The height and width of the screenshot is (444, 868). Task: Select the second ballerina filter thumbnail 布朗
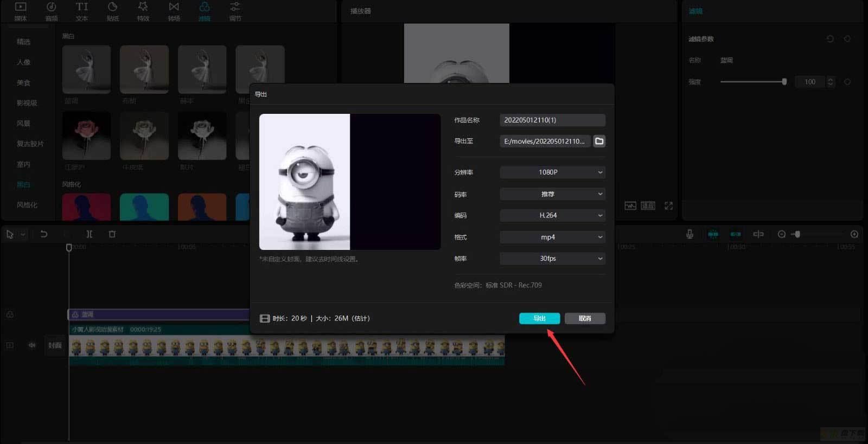point(144,69)
